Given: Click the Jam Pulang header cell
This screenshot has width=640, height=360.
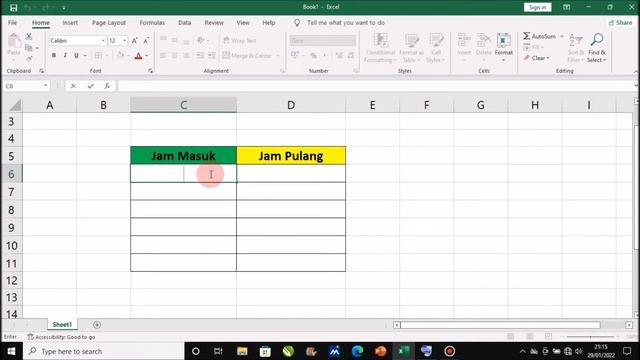Looking at the screenshot, I should click(x=291, y=156).
